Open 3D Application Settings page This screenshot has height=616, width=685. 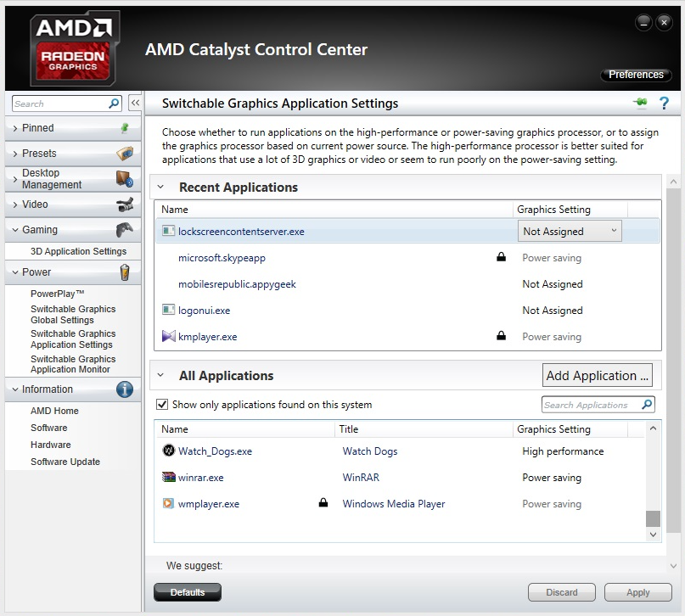tap(78, 251)
